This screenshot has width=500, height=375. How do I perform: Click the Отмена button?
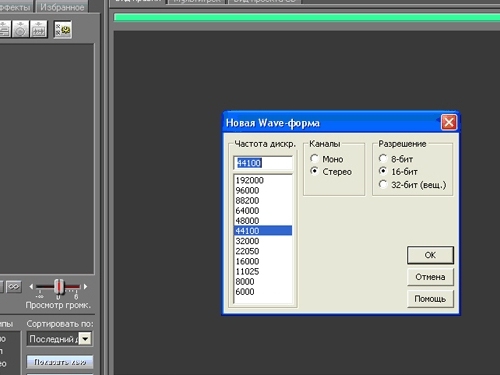[430, 277]
